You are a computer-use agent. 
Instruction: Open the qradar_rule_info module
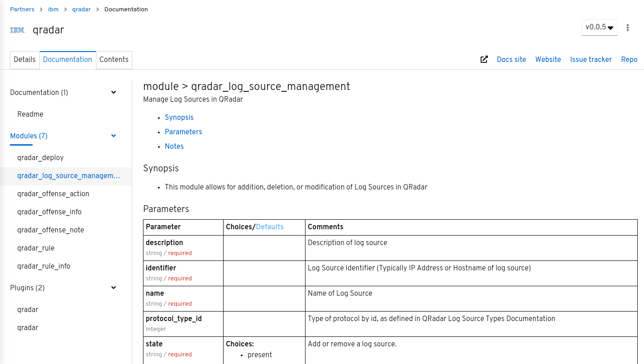pos(43,266)
